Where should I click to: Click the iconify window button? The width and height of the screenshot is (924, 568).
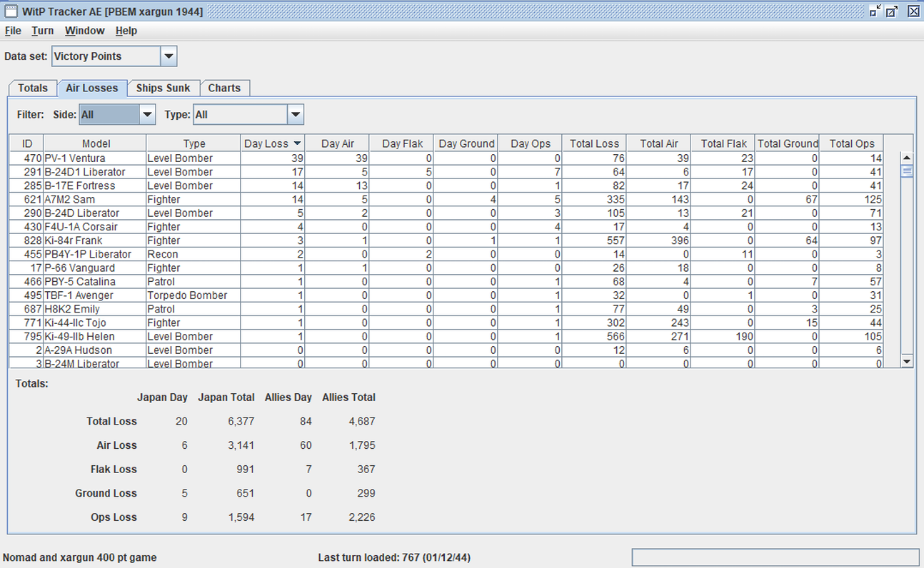pyautogui.click(x=875, y=11)
